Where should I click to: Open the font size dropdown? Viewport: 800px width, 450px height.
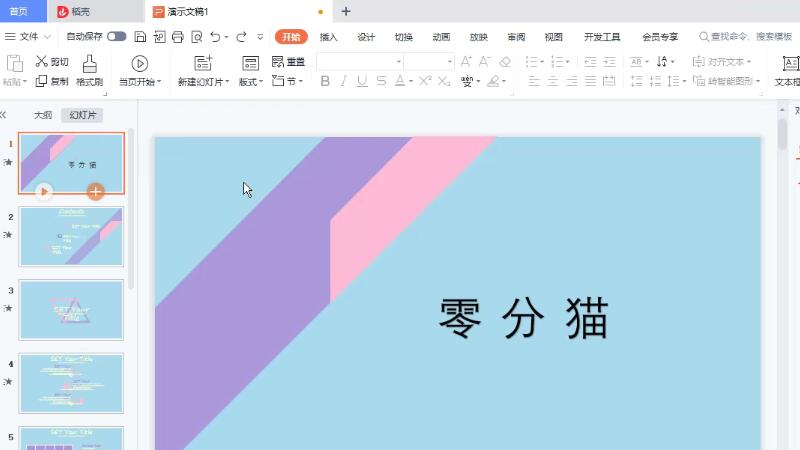pos(449,62)
